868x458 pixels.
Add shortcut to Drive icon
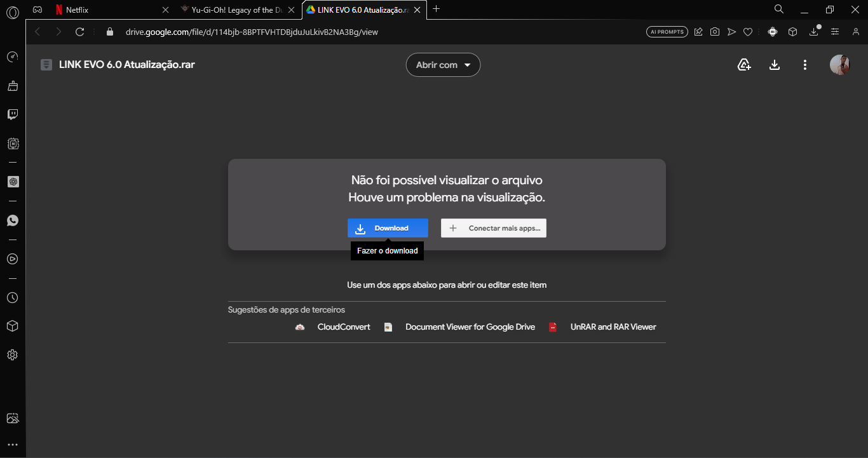pyautogui.click(x=744, y=65)
